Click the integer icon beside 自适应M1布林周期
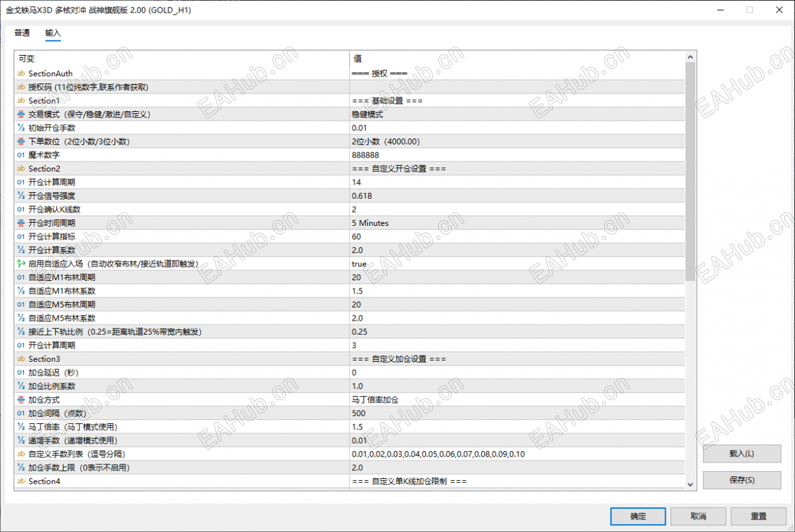This screenshot has width=795, height=532. pyautogui.click(x=21, y=277)
